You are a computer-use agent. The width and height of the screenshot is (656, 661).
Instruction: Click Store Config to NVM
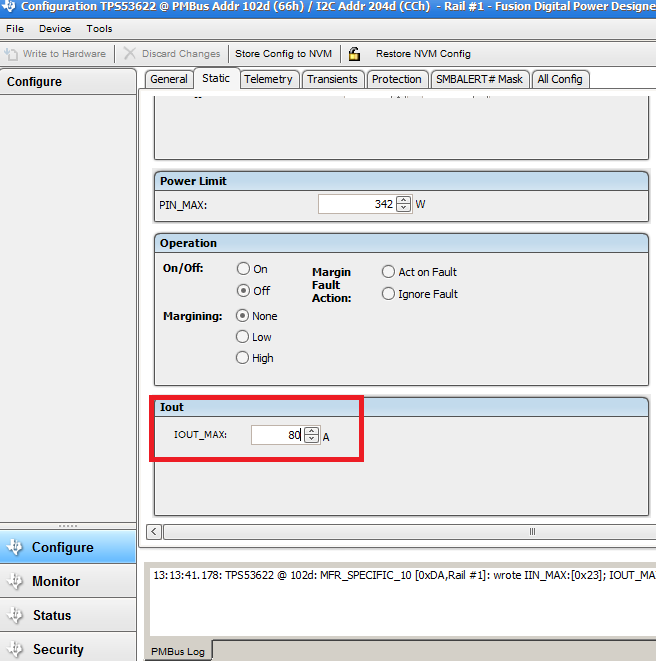coord(283,54)
